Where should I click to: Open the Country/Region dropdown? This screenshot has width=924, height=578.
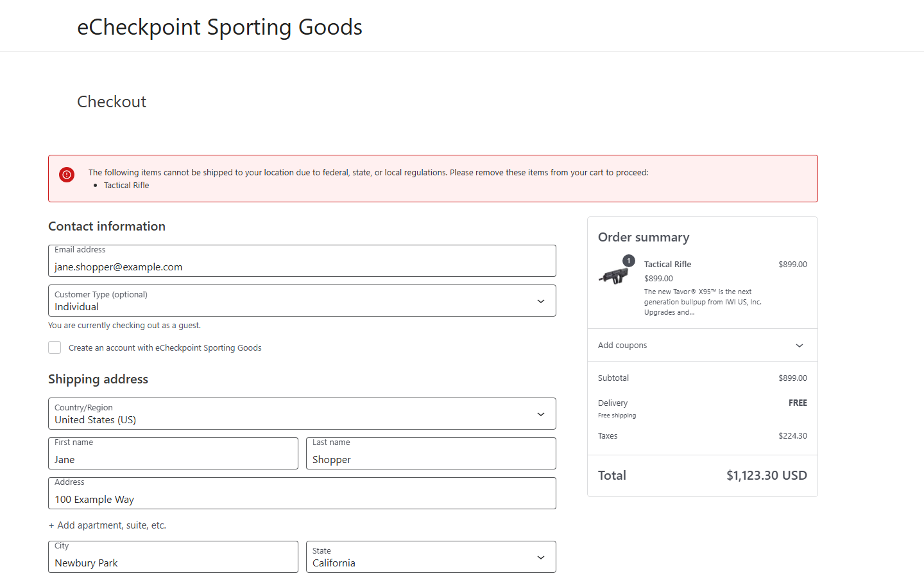[302, 414]
